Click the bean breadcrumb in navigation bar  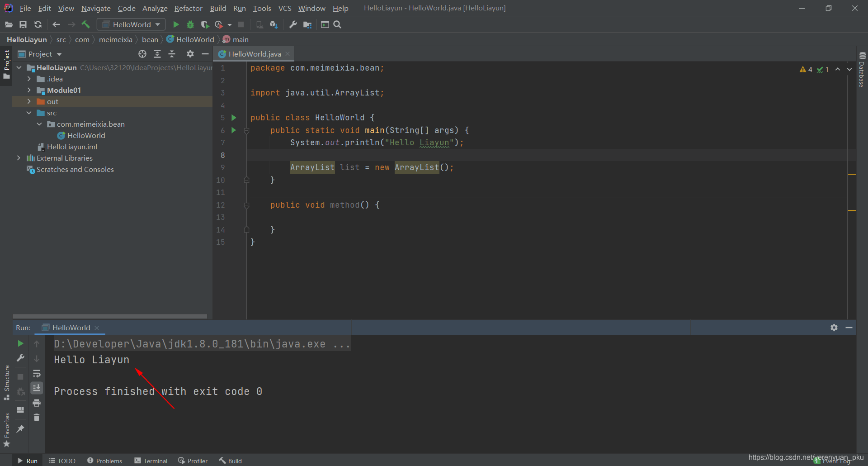tap(150, 39)
